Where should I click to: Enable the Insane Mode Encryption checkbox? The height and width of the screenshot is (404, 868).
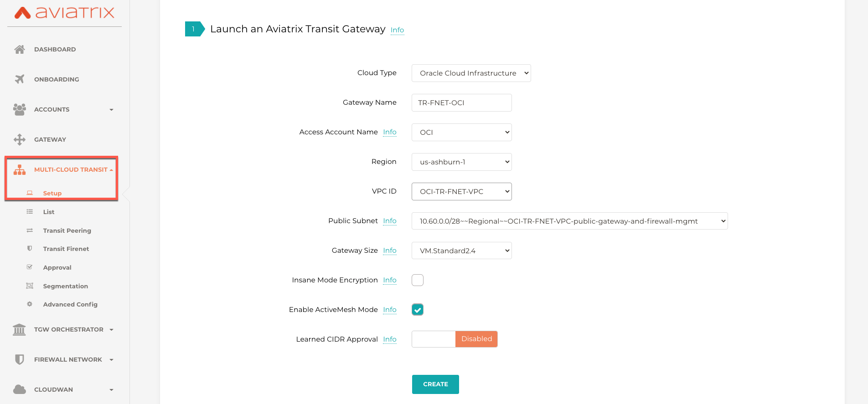(x=418, y=280)
